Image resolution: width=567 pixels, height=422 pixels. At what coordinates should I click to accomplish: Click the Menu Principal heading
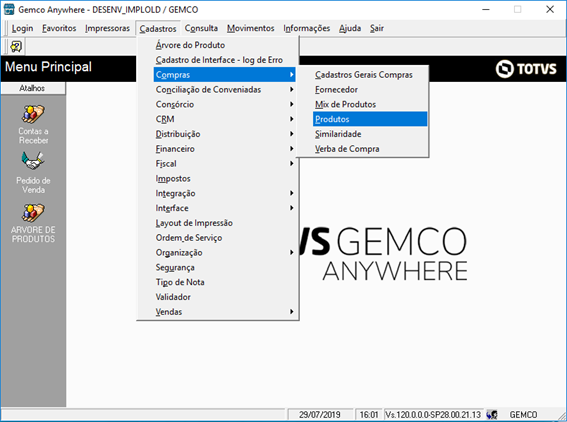[x=48, y=67]
